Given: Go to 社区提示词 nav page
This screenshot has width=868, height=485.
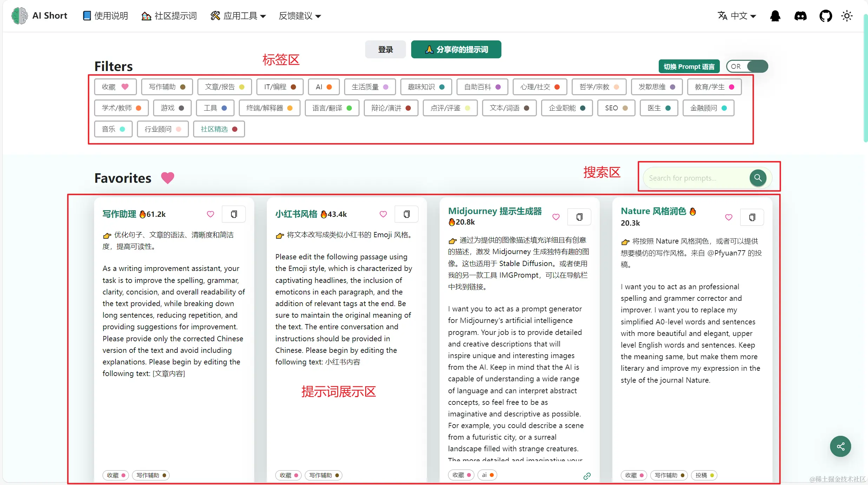Looking at the screenshot, I should (169, 16).
